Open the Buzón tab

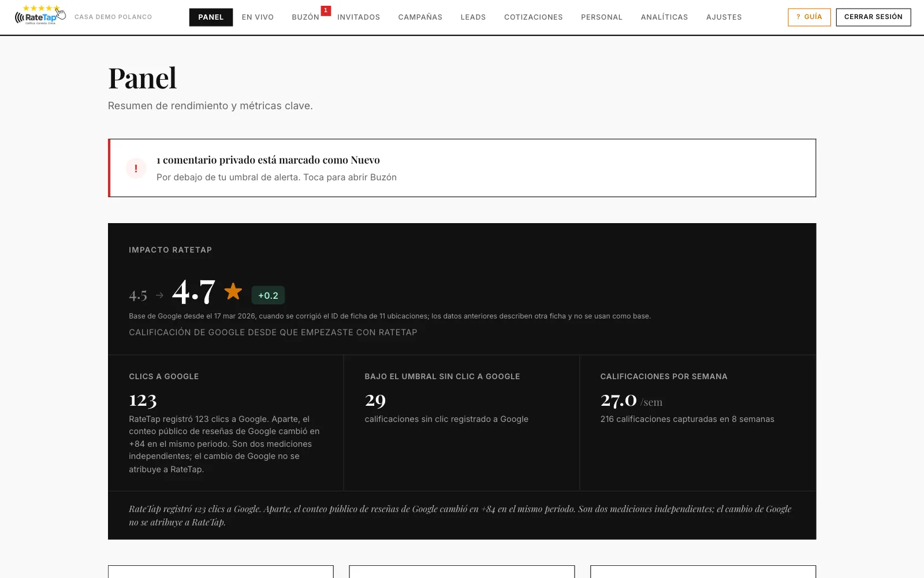[305, 17]
